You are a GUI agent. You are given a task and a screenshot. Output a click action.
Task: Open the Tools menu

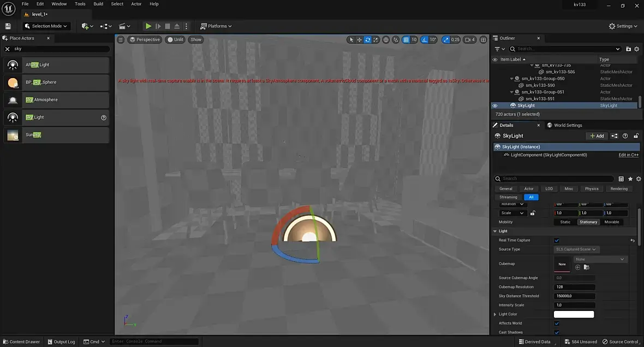point(80,4)
